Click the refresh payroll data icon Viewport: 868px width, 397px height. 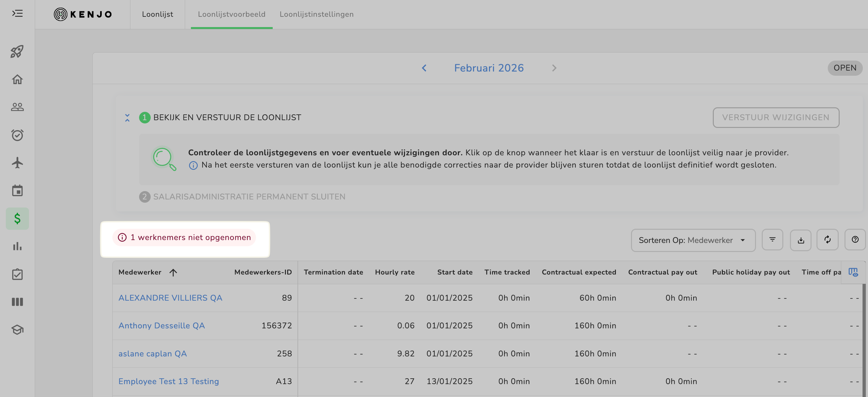click(827, 240)
